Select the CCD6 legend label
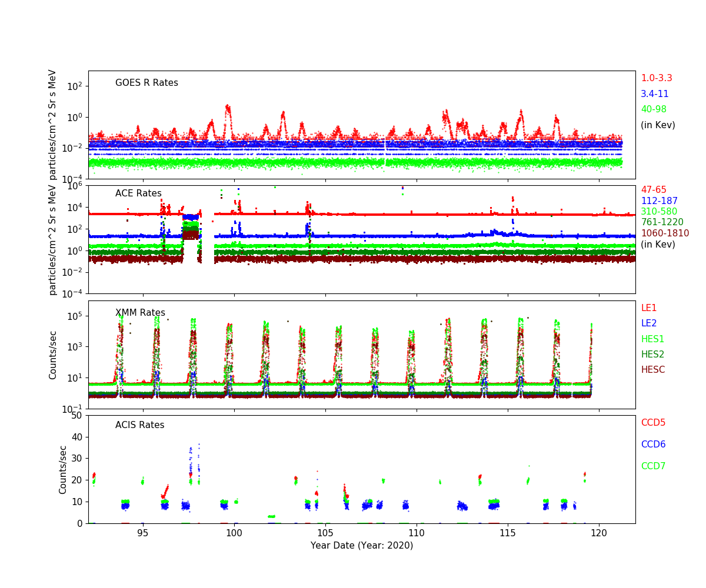 (x=653, y=445)
